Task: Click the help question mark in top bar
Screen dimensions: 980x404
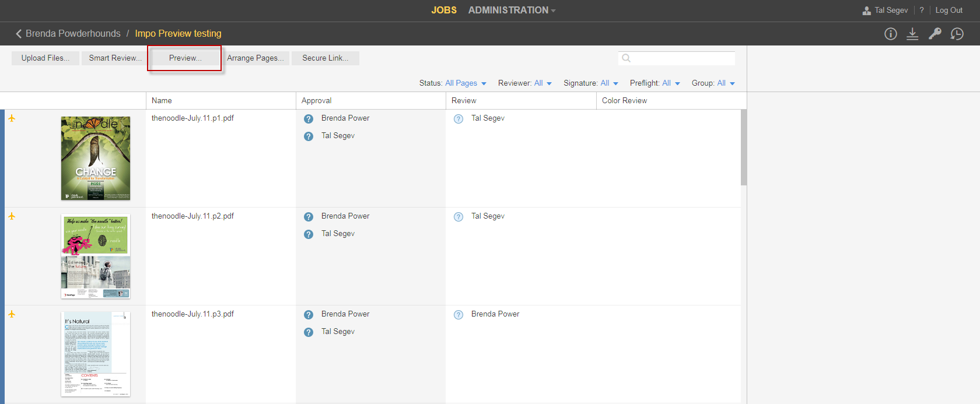Action: [922, 10]
